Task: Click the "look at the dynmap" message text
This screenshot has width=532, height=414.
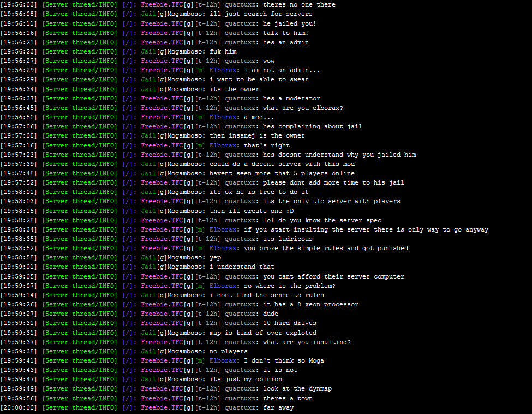Action: point(297,389)
